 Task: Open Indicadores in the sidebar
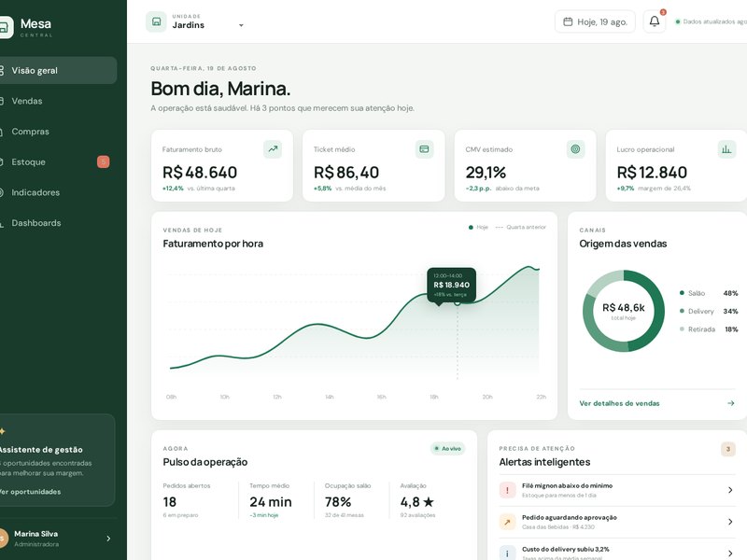(58, 192)
